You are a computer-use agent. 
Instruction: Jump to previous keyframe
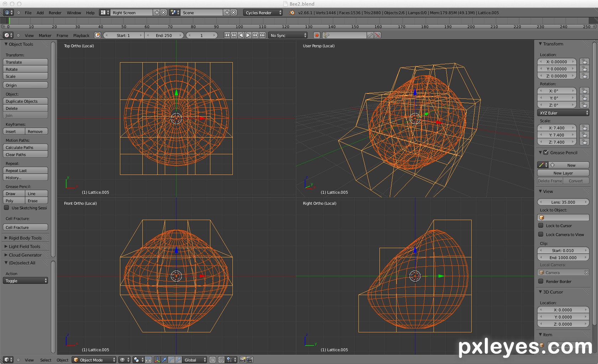tap(234, 35)
